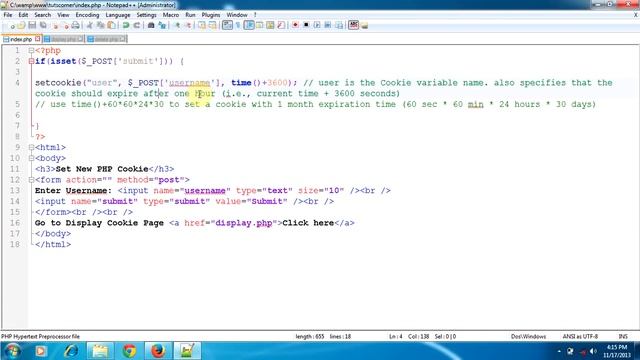Click the Save recorded macro icon
640x360 pixels.
pos(339,25)
